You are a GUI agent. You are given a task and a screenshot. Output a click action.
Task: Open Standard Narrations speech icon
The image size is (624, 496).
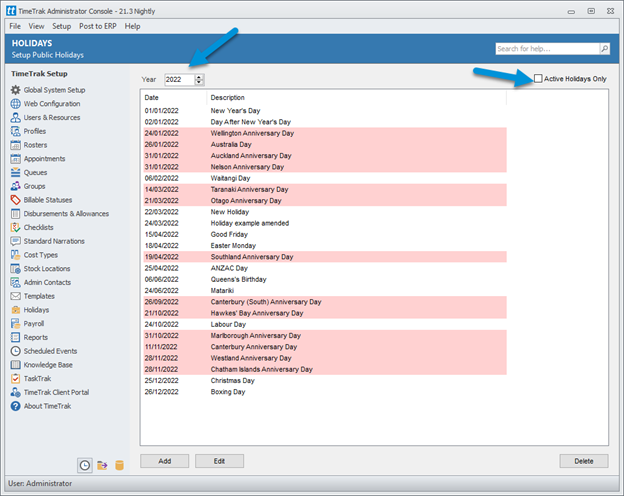tap(15, 241)
